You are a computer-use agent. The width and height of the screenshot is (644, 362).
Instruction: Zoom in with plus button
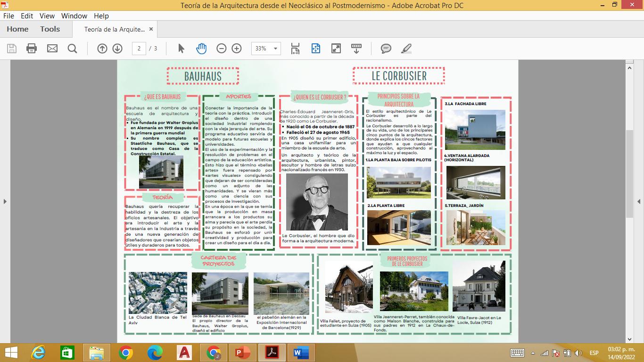237,48
